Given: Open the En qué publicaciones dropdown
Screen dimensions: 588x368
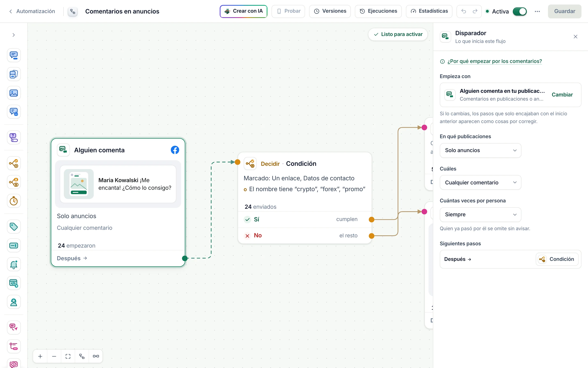Looking at the screenshot, I should (x=480, y=150).
